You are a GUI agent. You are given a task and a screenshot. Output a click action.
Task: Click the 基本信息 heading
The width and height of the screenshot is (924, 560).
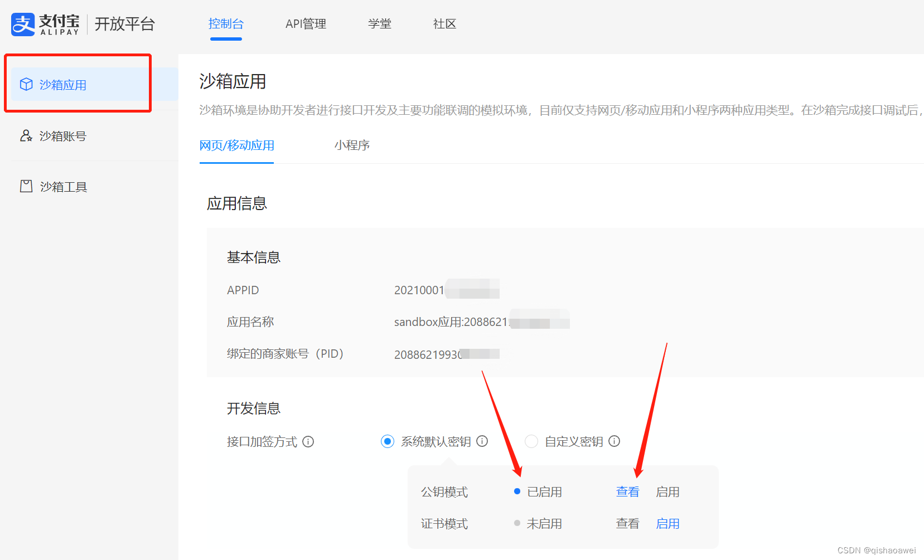click(254, 257)
